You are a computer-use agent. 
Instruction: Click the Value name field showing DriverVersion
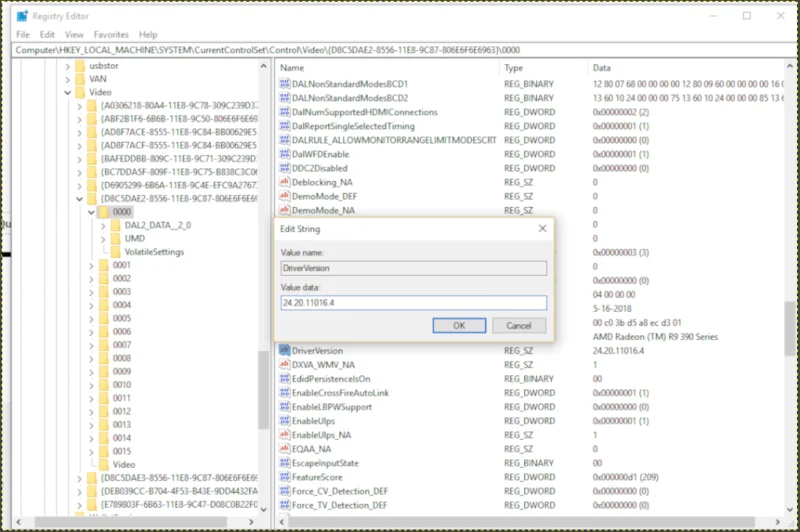[x=413, y=268]
